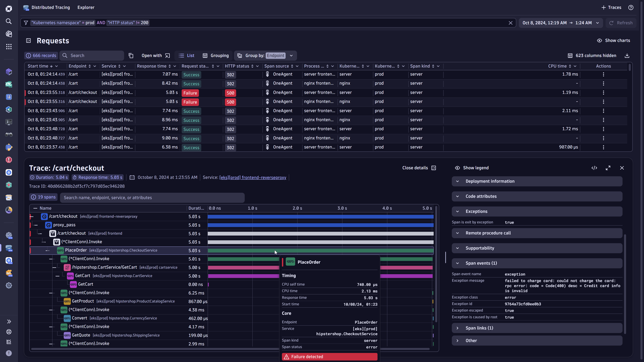Click the help question mark icon
Viewport: 644px width, 362px height.
coord(631,8)
